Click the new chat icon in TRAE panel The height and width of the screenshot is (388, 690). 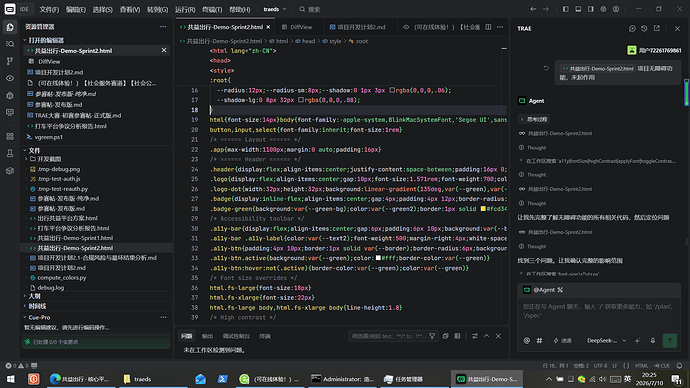(x=632, y=28)
